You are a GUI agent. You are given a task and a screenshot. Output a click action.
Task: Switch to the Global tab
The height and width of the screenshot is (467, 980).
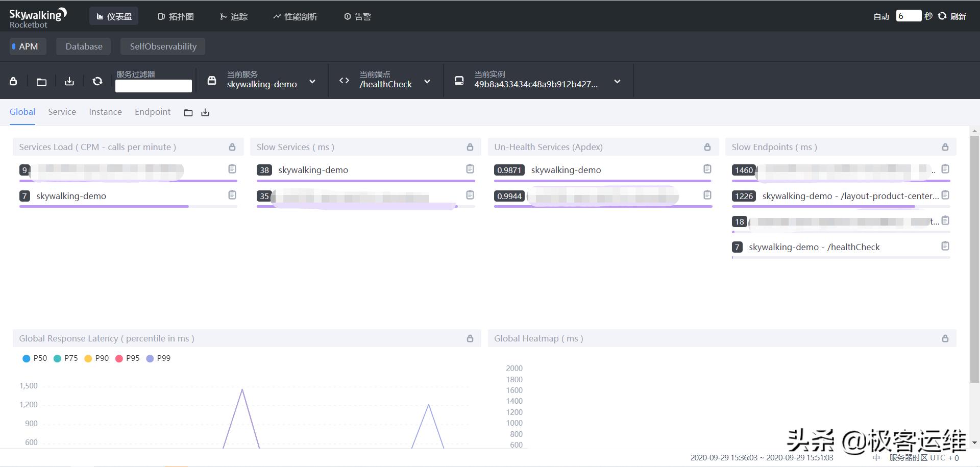click(22, 112)
